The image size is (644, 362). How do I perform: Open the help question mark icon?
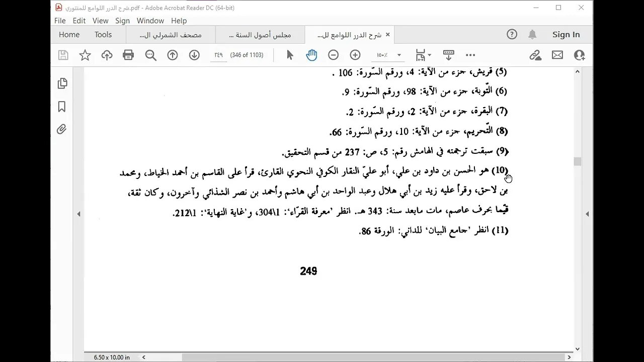click(x=512, y=34)
